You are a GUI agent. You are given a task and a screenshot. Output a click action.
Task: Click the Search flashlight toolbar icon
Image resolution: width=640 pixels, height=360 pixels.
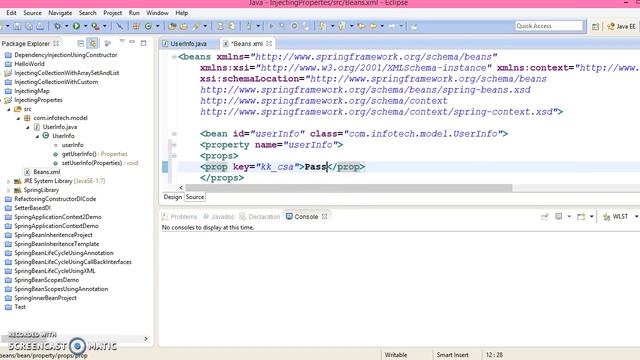tap(196, 26)
